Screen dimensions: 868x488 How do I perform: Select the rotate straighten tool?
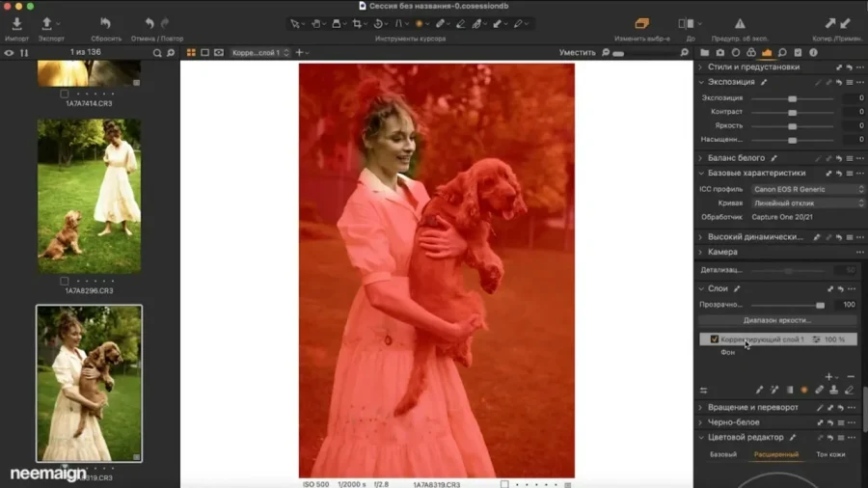coord(378,24)
